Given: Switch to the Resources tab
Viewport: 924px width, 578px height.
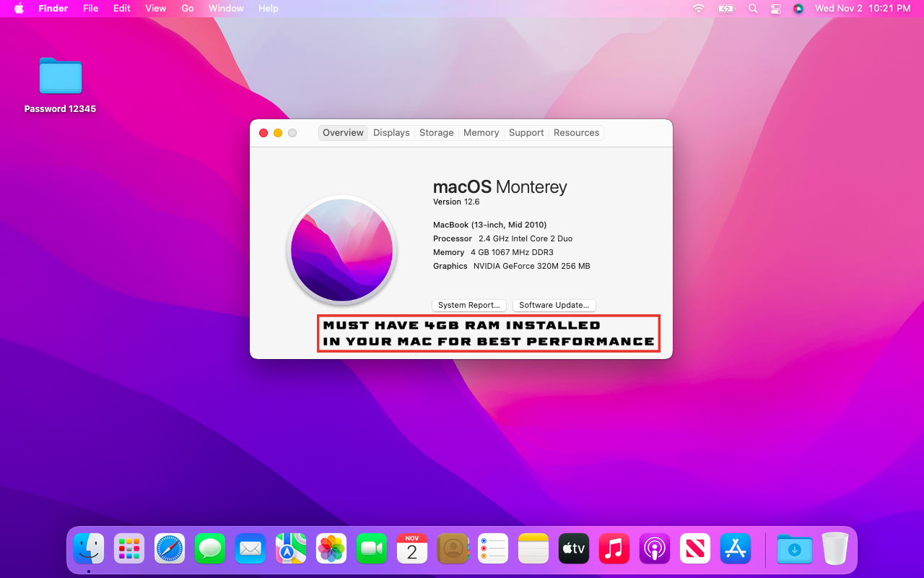Looking at the screenshot, I should click(577, 133).
